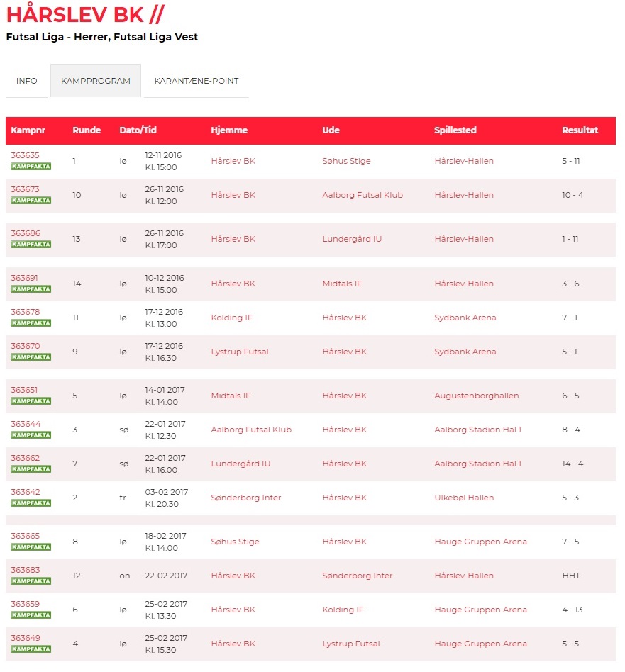The height and width of the screenshot is (672, 625).
Task: Click KAMPFAKTA badge under match 363686
Action: click(31, 245)
